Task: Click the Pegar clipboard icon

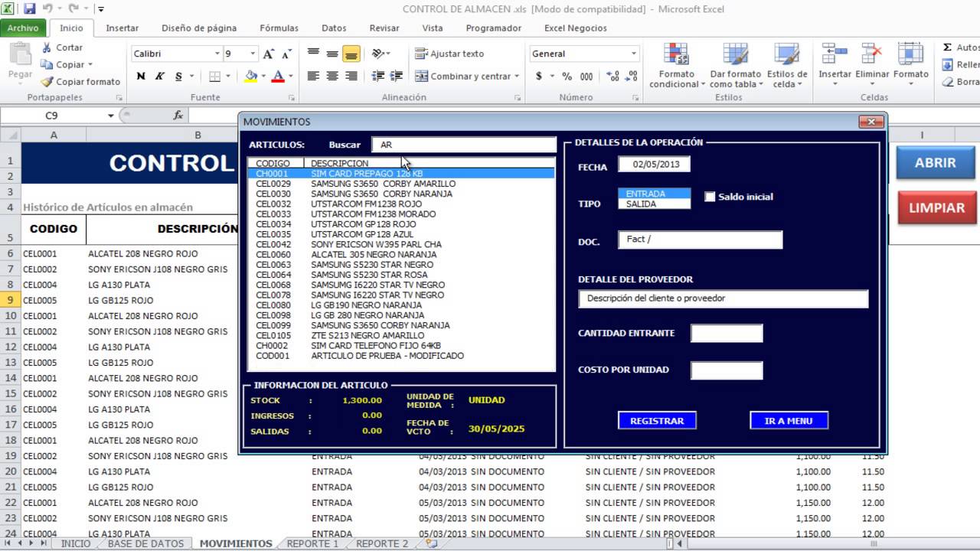Action: click(20, 55)
